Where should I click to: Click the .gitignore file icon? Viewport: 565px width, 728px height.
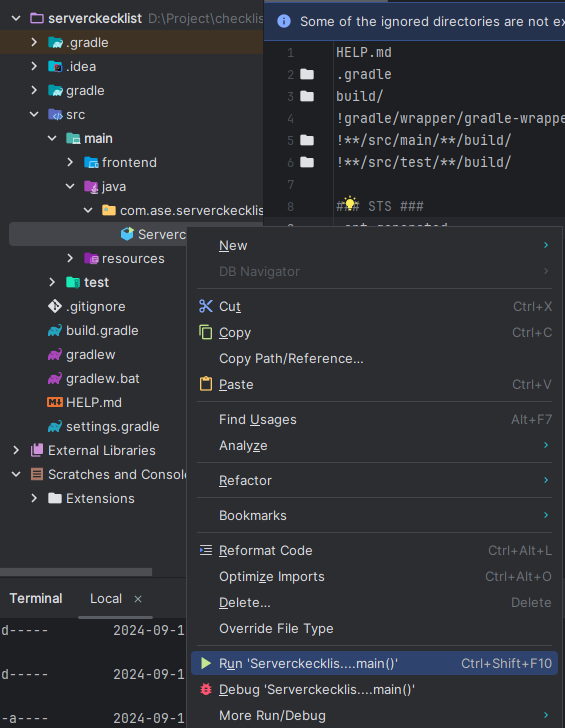coord(55,306)
